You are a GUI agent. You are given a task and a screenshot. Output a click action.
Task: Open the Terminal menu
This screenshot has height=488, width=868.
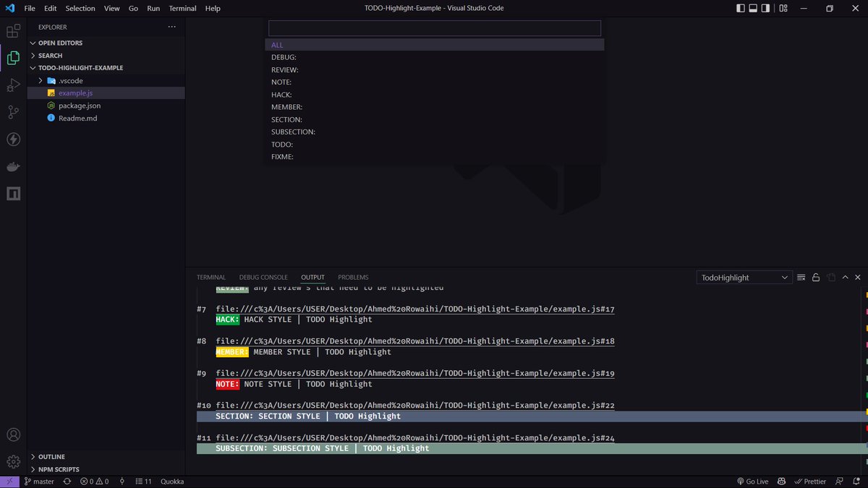point(182,9)
